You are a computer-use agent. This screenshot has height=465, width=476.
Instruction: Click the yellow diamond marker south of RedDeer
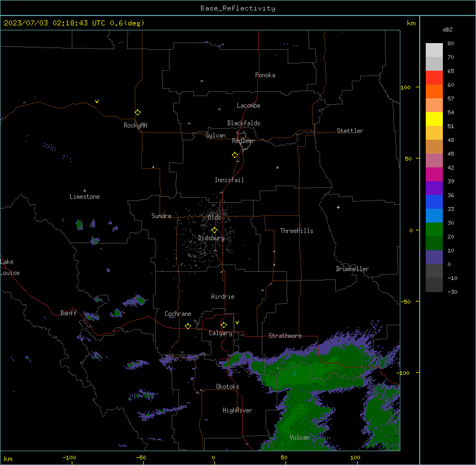235,155
